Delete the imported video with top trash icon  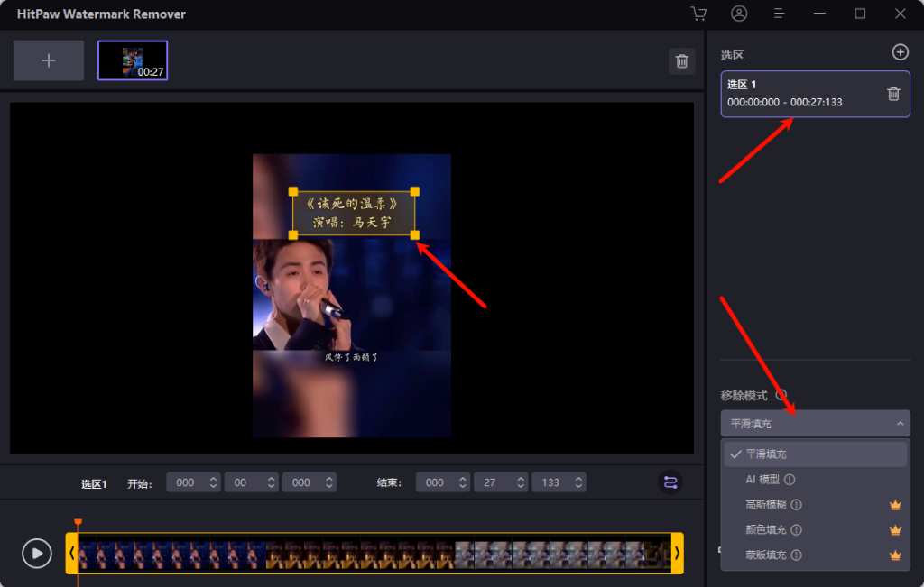[x=682, y=60]
